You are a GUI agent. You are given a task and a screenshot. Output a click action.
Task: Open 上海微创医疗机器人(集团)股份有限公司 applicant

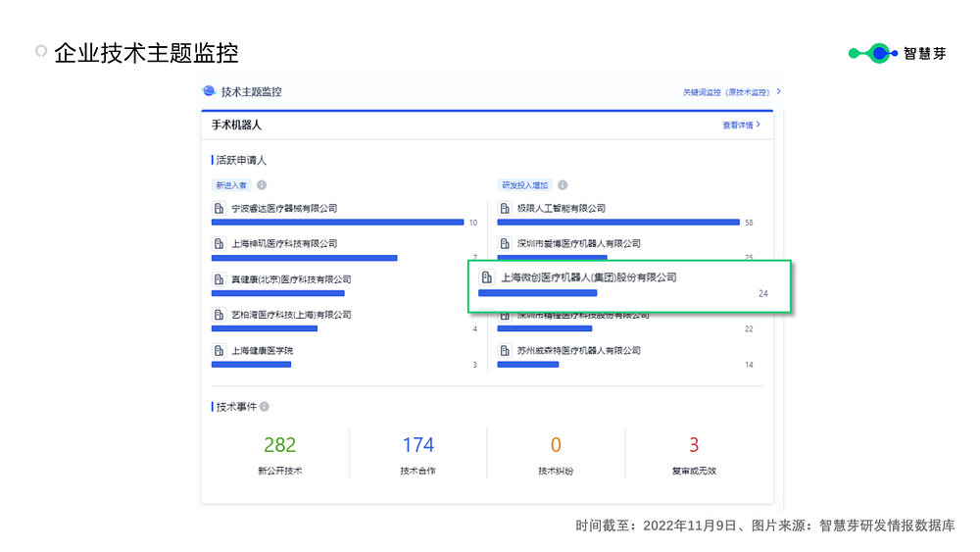pos(589,277)
